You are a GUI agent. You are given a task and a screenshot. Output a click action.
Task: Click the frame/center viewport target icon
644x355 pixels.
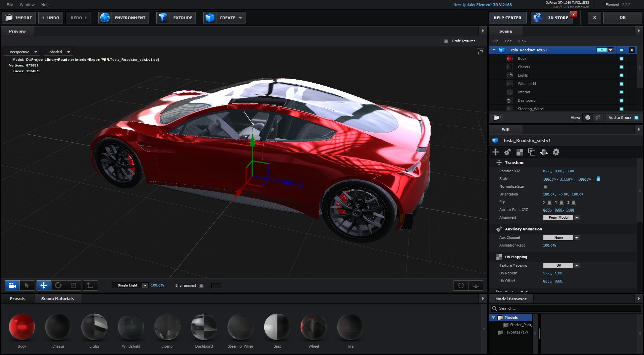[461, 285]
